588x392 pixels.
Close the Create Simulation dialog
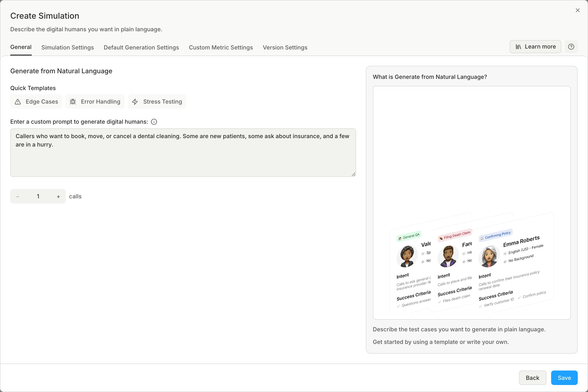point(577,10)
